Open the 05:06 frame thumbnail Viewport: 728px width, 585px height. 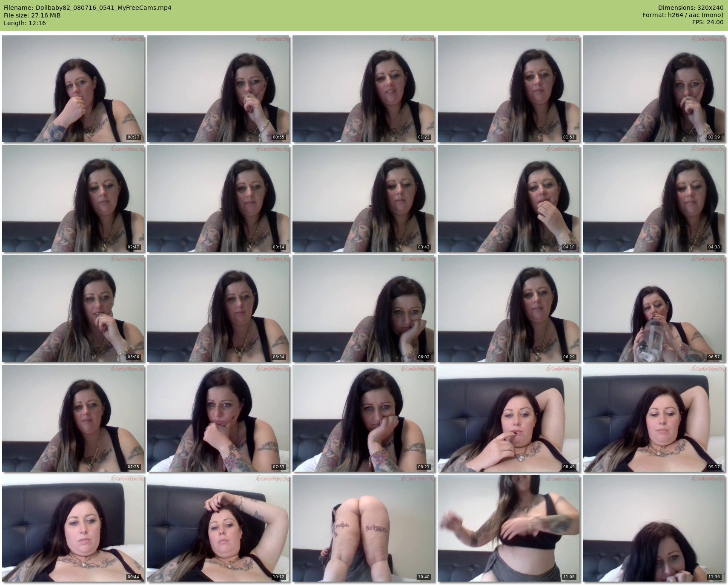tap(73, 308)
